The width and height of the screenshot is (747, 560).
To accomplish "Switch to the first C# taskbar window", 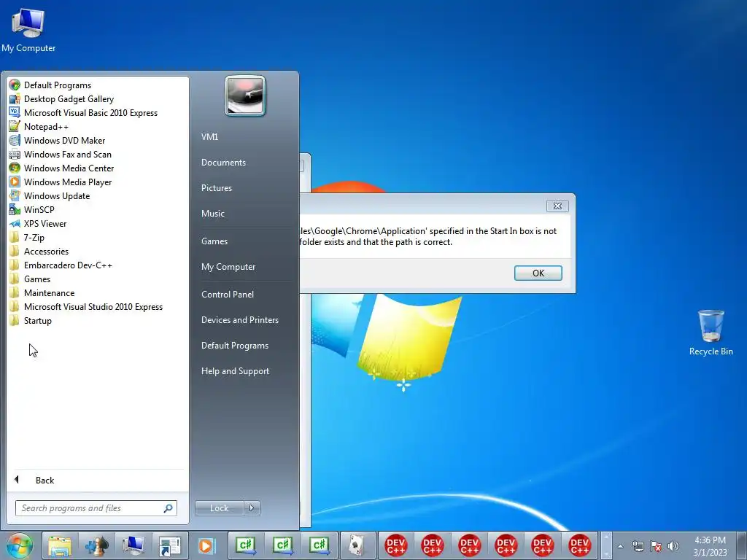I will pyautogui.click(x=246, y=545).
